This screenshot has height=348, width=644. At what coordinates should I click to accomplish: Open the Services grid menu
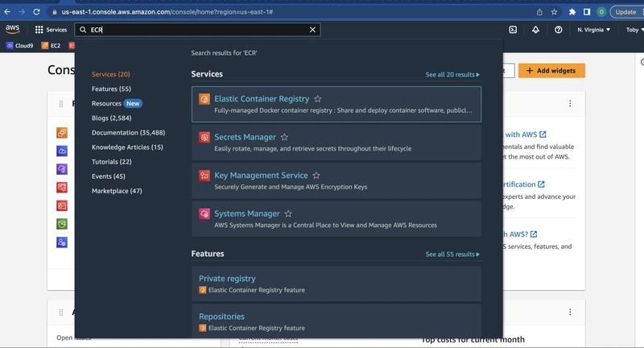(51, 30)
